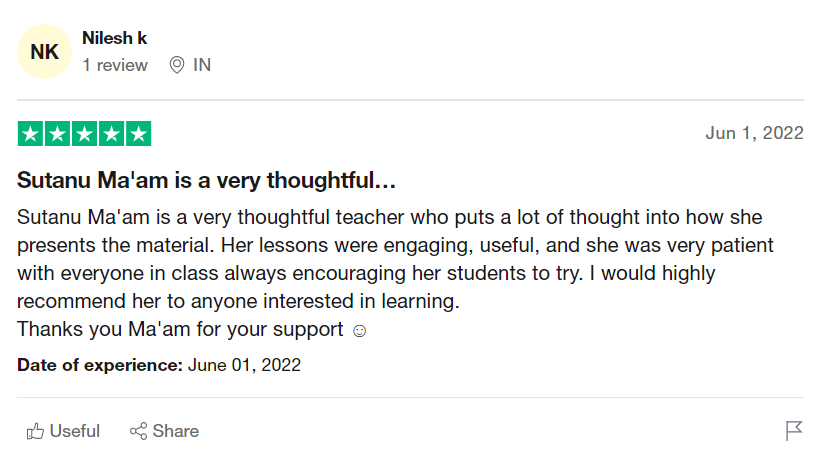Click the "Date of experience" label
The image size is (832, 463).
point(99,365)
